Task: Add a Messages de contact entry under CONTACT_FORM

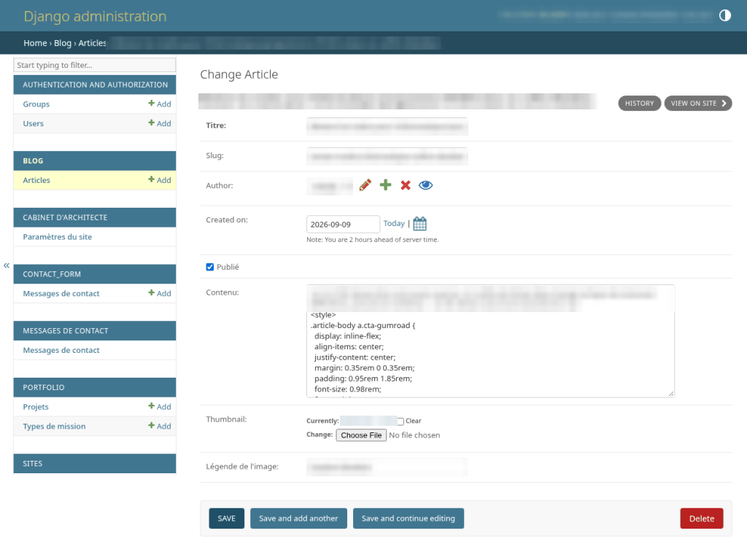Action: pos(160,293)
